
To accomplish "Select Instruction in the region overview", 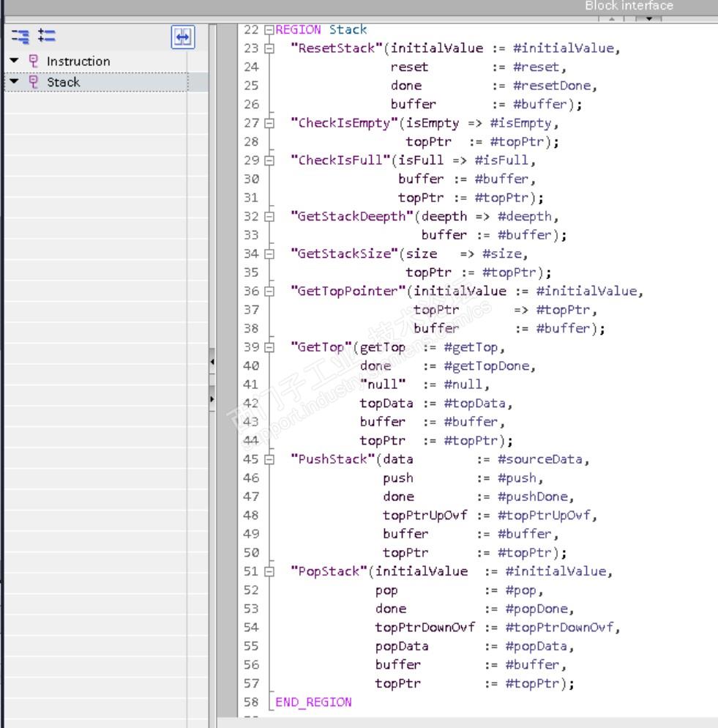I will [78, 62].
